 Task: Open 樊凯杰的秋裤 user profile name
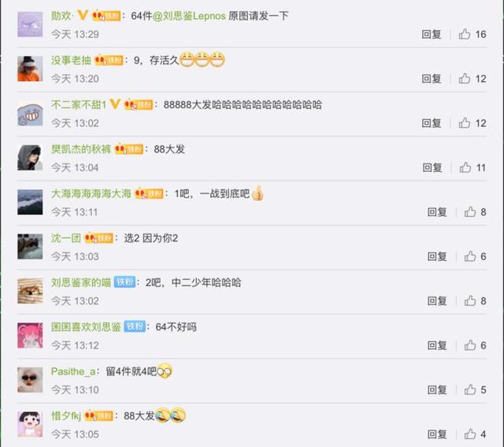[81, 149]
